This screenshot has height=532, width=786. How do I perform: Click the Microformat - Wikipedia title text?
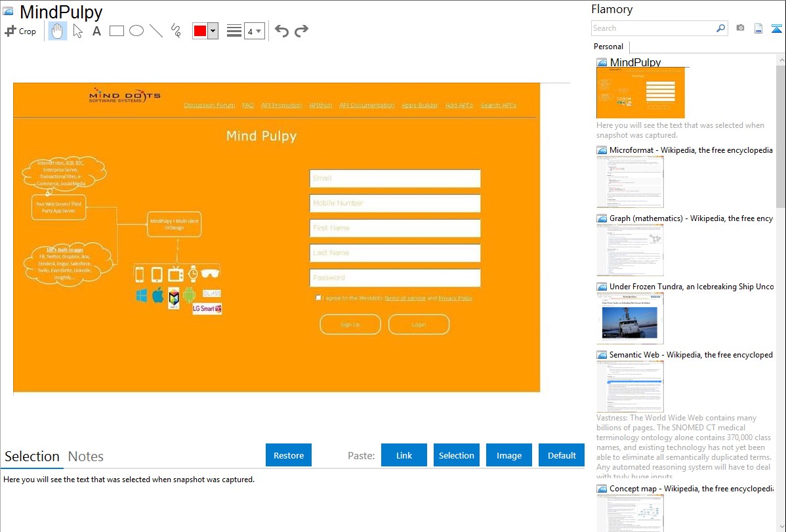click(x=691, y=150)
